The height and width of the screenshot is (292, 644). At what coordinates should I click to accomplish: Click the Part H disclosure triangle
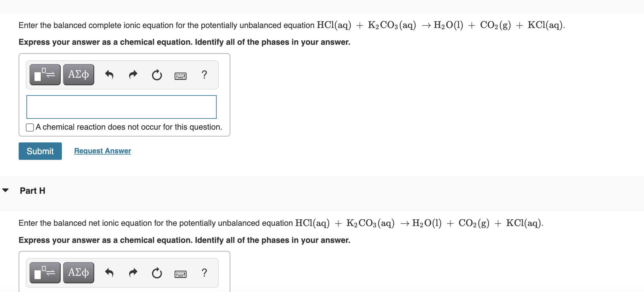6,190
